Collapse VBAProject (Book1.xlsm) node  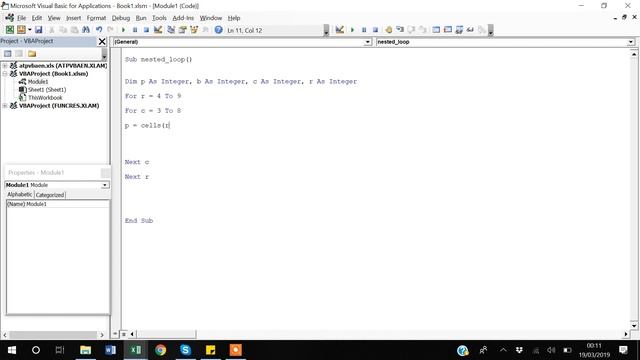[5, 73]
